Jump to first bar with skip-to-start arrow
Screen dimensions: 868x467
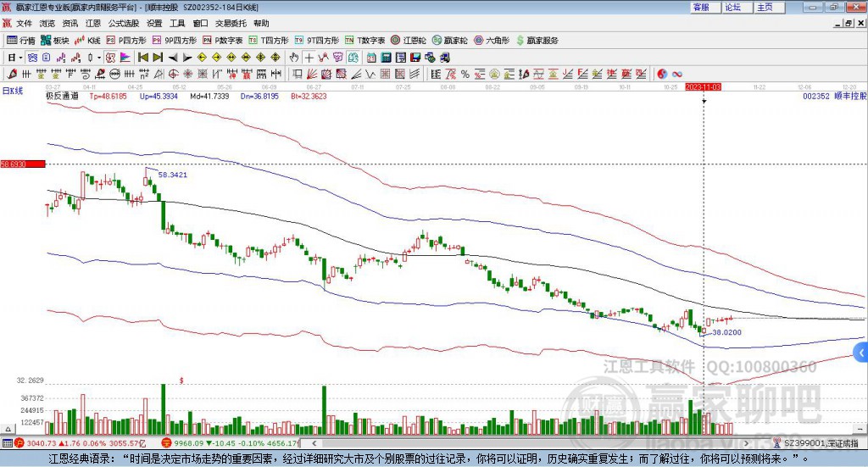pos(142,58)
